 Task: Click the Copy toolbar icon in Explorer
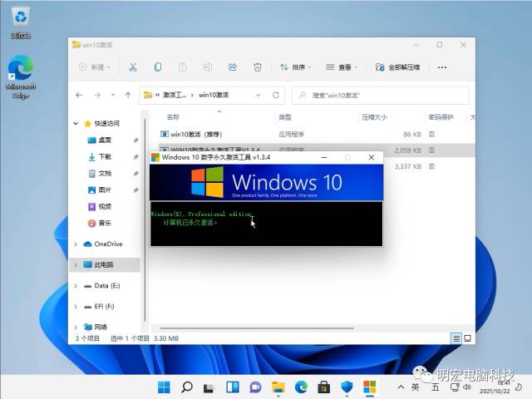click(x=158, y=67)
